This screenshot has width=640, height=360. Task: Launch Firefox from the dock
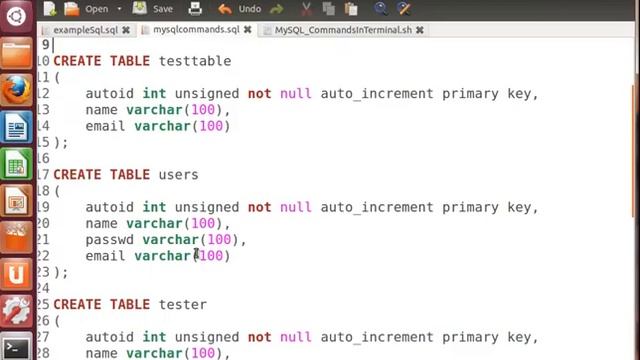click(x=16, y=90)
